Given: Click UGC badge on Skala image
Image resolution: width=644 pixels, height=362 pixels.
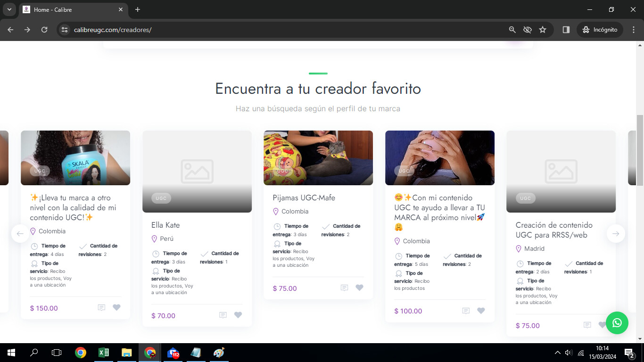Looking at the screenshot, I should tap(40, 171).
